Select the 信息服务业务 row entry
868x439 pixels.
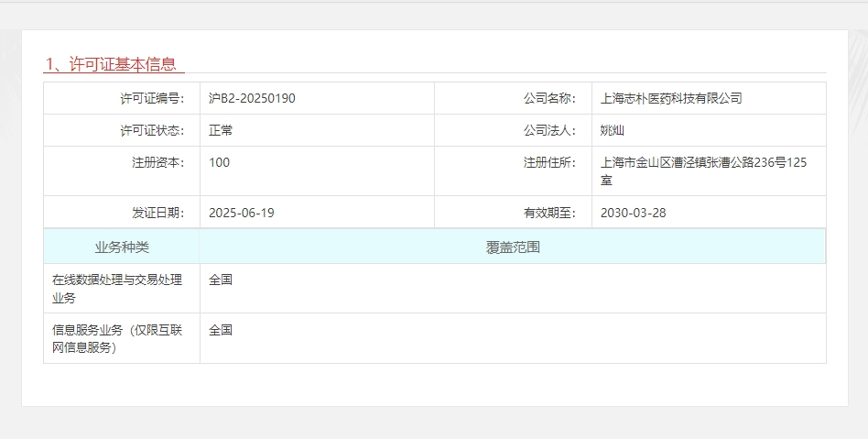point(117,338)
